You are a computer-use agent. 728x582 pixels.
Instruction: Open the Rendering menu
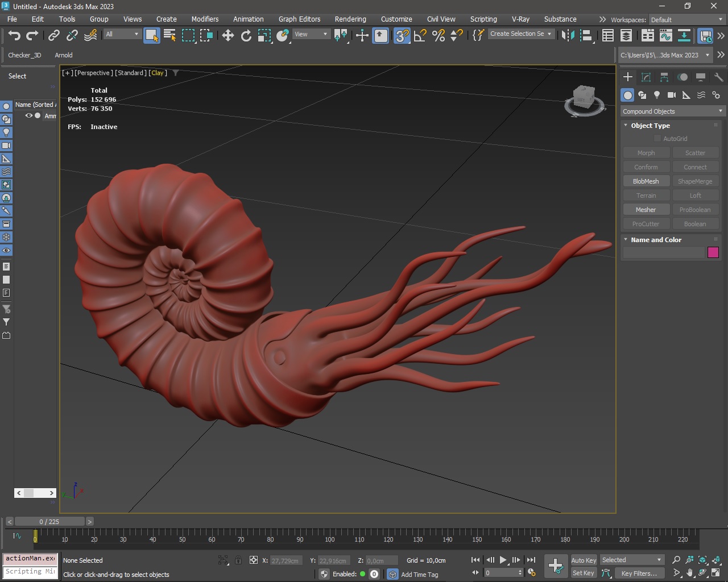point(350,19)
